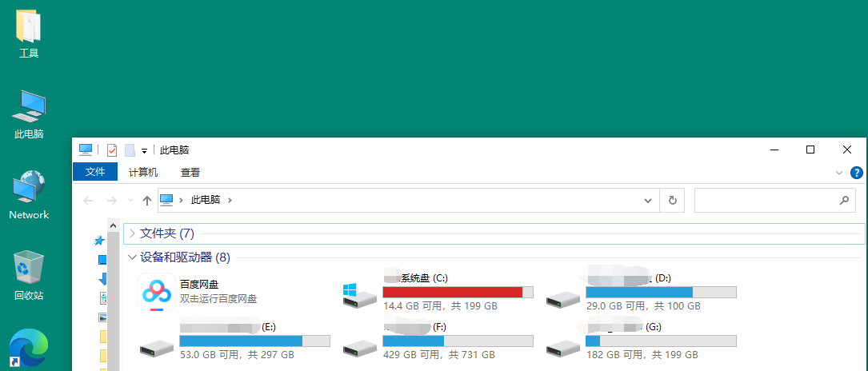Select the (E:) drive icon

156,349
